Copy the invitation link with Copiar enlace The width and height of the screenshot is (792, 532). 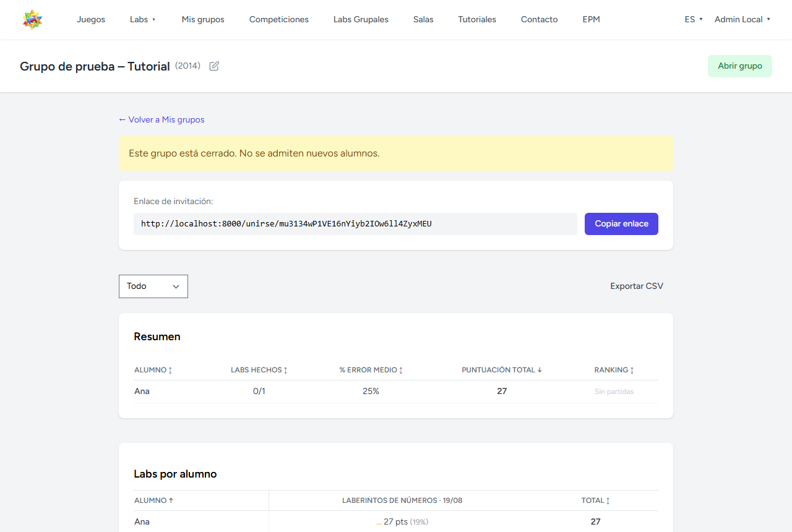tap(621, 224)
